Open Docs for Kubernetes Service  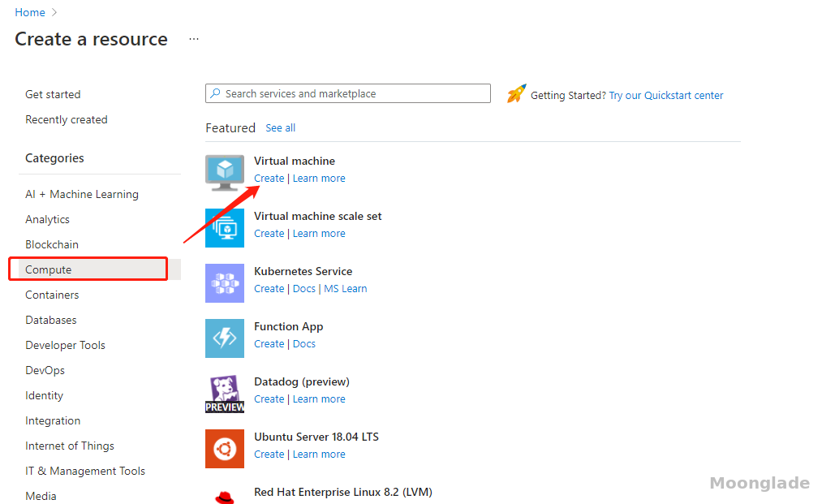point(304,288)
